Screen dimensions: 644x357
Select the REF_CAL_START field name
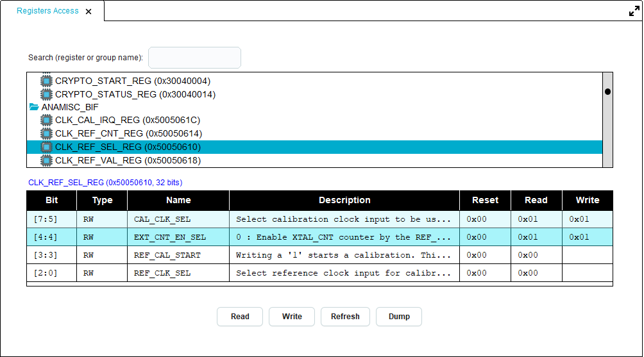click(x=167, y=255)
